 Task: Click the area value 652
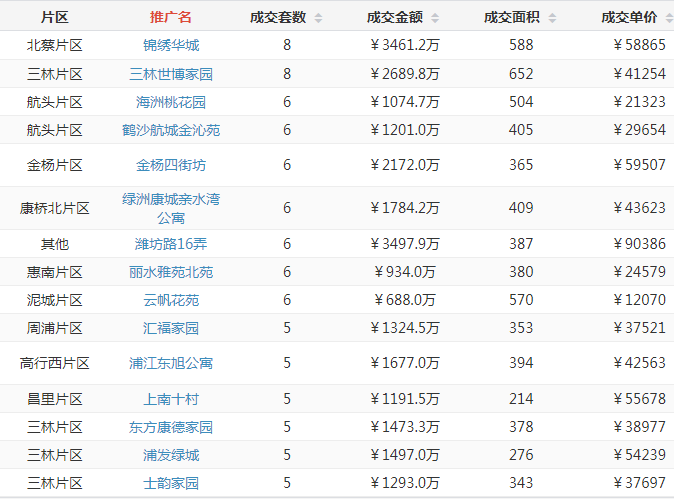pyautogui.click(x=521, y=74)
